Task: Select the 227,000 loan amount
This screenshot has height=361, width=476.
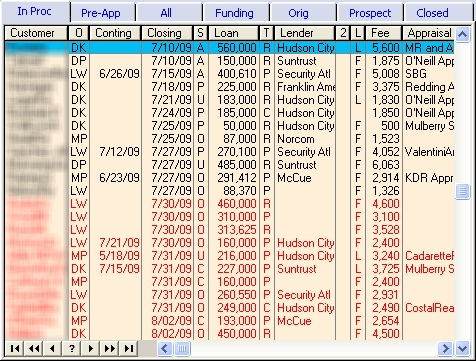Action: click(x=234, y=269)
